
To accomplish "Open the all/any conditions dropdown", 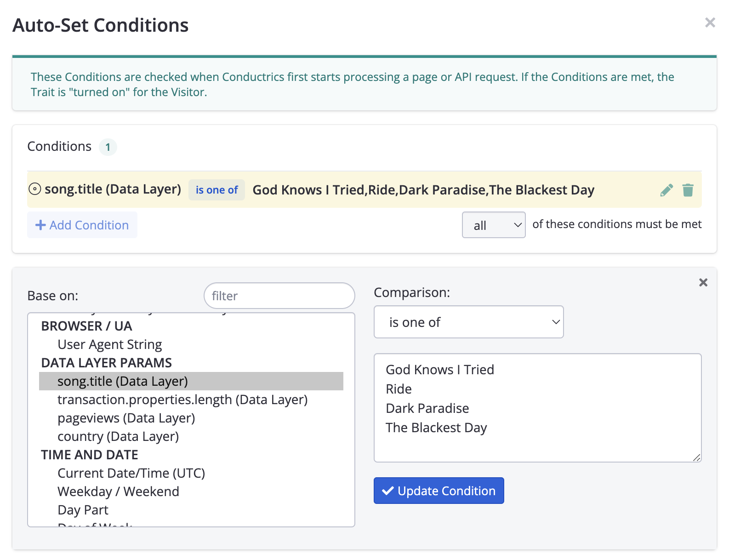I will coord(493,225).
